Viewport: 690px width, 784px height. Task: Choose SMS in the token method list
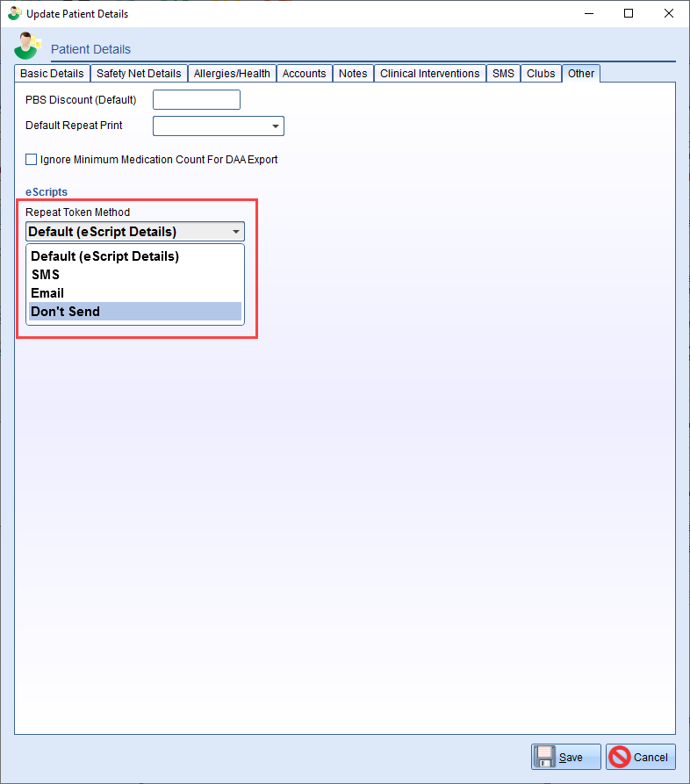pyautogui.click(x=135, y=275)
